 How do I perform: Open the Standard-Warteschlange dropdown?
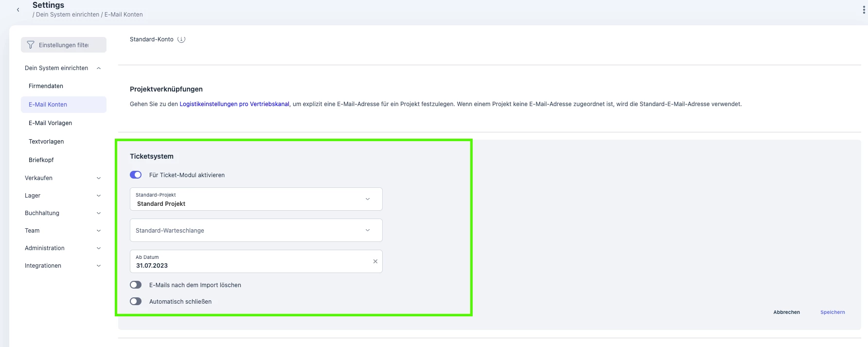(x=256, y=230)
